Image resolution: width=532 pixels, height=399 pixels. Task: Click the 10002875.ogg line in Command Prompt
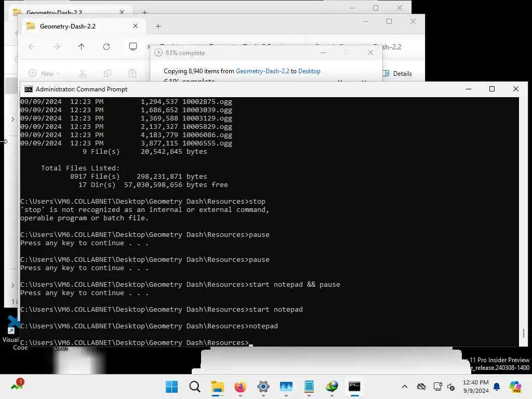126,101
